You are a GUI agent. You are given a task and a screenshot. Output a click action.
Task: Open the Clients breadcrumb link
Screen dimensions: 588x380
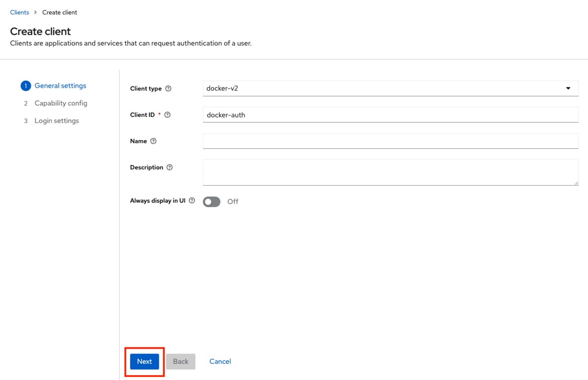click(x=19, y=12)
